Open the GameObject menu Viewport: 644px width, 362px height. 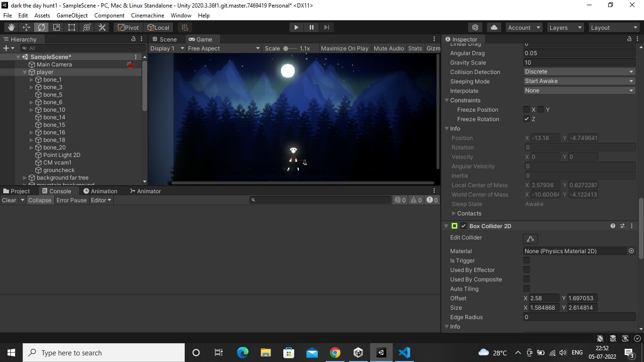(72, 15)
